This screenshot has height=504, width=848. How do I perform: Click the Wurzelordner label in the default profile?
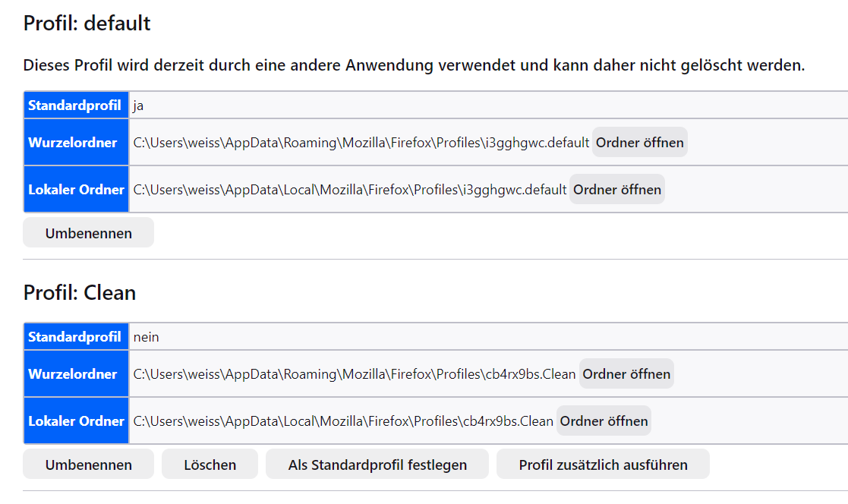[x=73, y=143]
